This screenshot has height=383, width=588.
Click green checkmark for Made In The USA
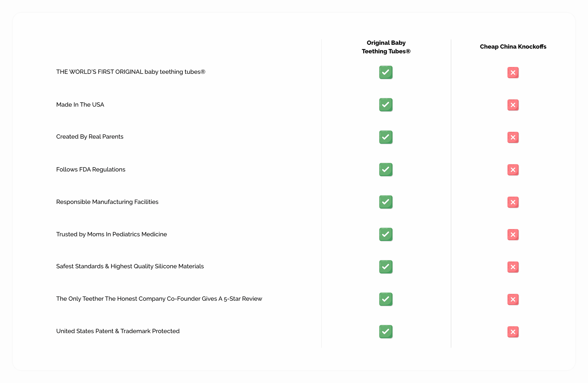pyautogui.click(x=386, y=105)
